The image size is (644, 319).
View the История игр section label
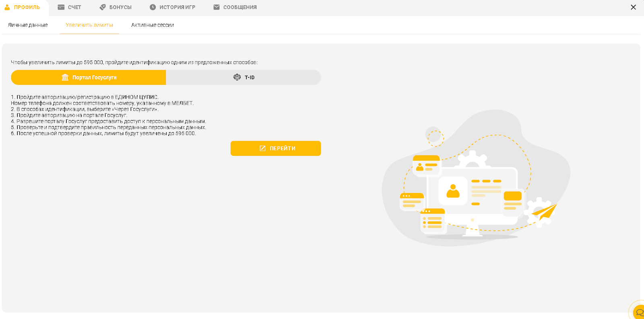point(177,7)
